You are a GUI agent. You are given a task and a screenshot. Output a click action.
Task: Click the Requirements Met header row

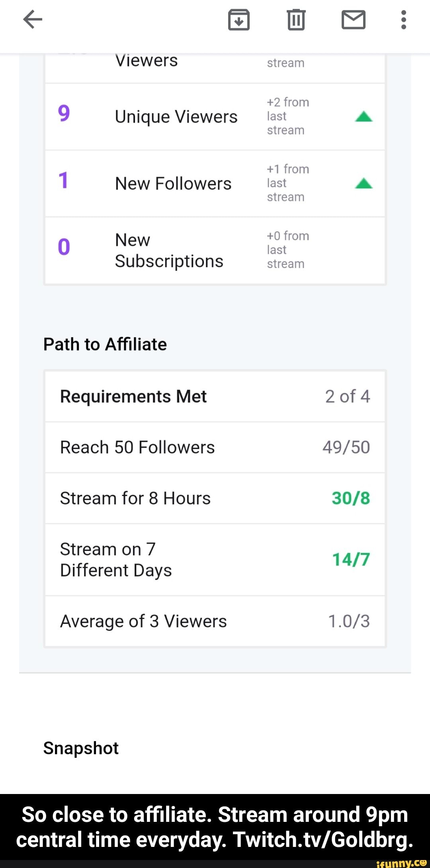(215, 396)
